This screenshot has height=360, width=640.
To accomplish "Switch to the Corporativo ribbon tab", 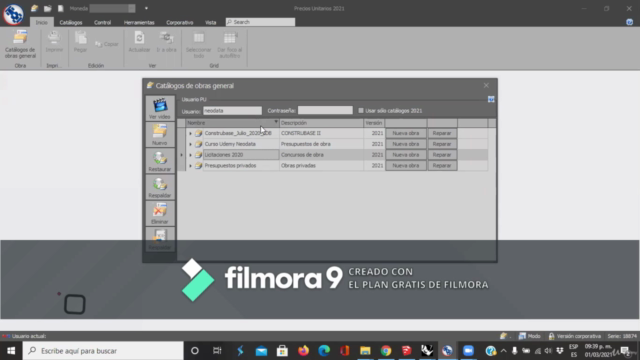I will [180, 22].
